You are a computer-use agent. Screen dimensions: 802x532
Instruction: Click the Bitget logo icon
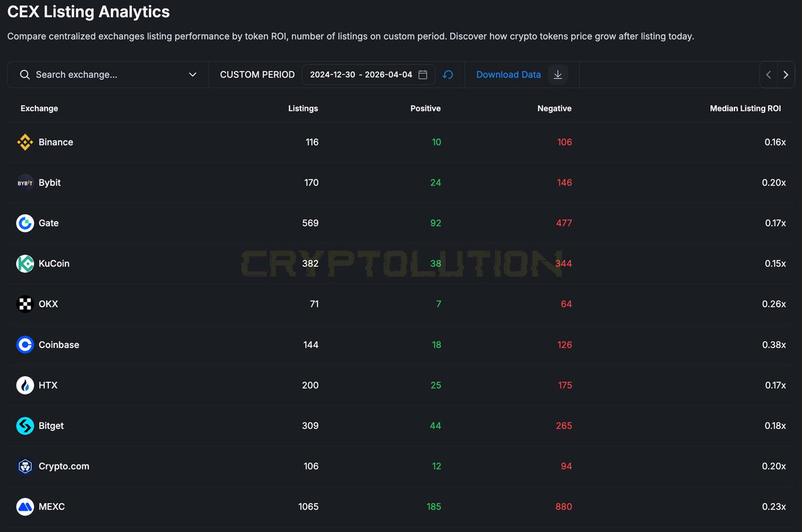pyautogui.click(x=25, y=426)
